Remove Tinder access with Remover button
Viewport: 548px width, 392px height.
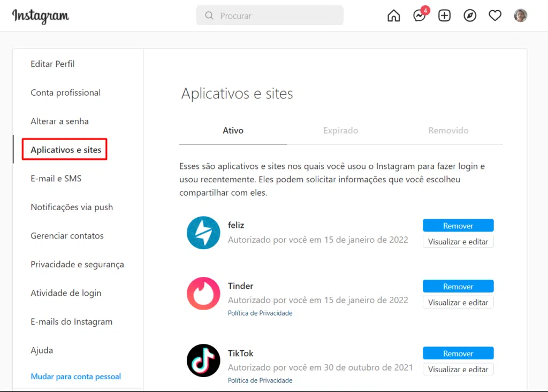coord(458,286)
